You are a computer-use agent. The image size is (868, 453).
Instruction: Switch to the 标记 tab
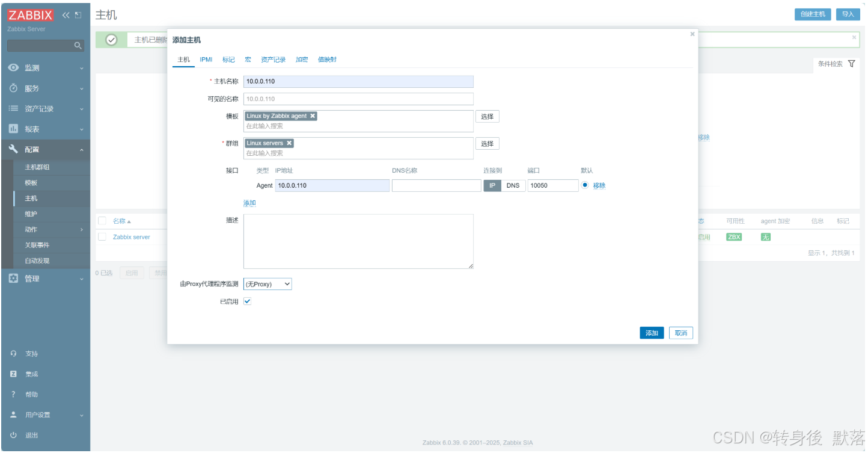pos(228,60)
